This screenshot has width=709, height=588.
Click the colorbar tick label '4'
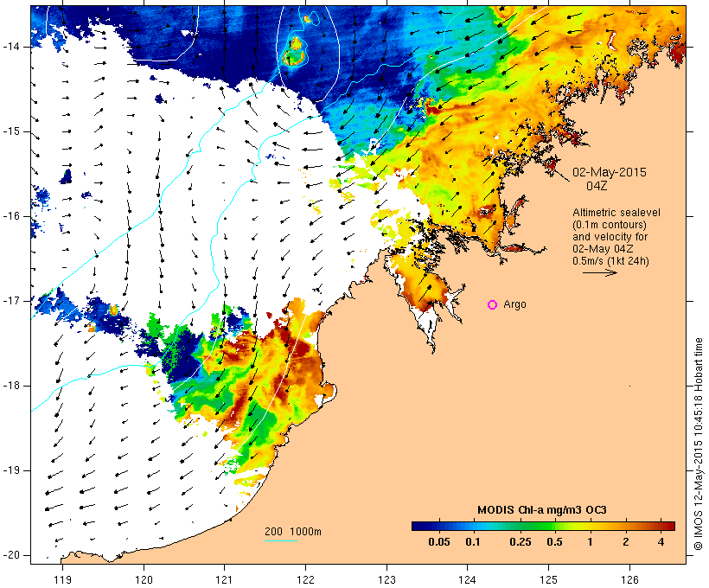click(661, 542)
